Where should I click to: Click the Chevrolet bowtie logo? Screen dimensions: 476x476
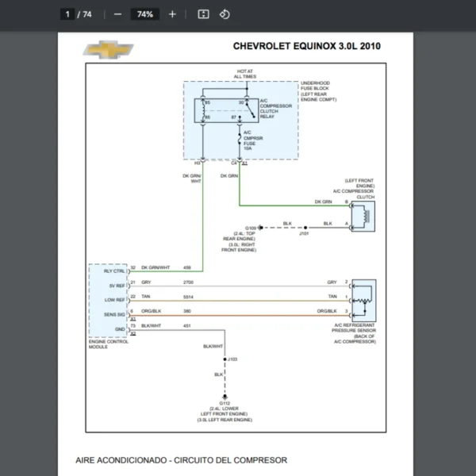[x=109, y=49]
